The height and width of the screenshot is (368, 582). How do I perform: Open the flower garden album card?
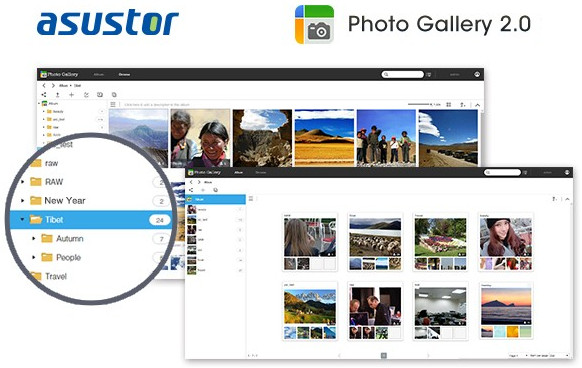440,242
